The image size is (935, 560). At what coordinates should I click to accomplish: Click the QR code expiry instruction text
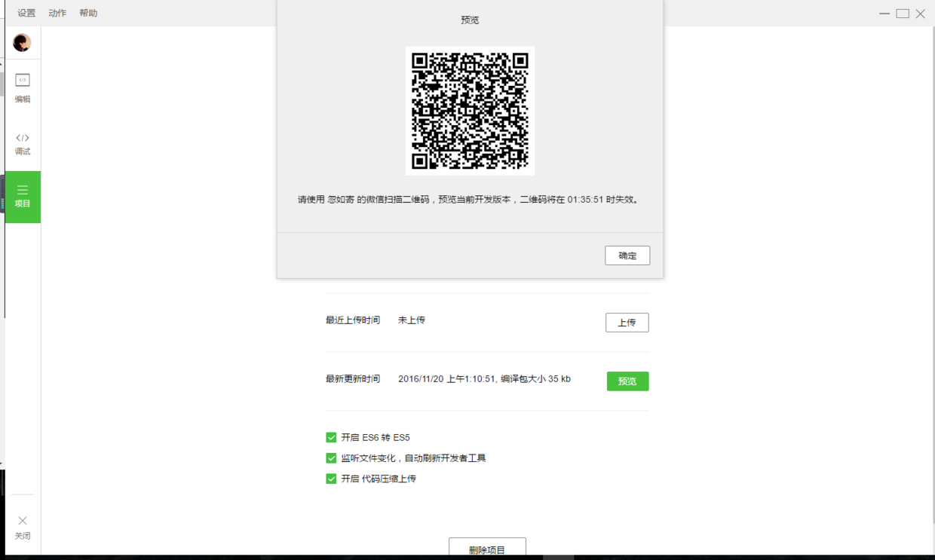coord(470,200)
